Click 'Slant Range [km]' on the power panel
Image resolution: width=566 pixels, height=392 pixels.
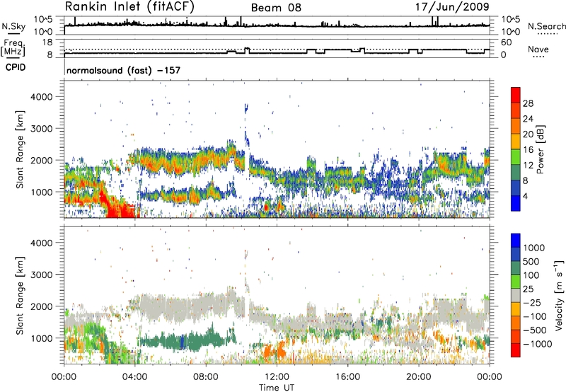click(x=20, y=149)
